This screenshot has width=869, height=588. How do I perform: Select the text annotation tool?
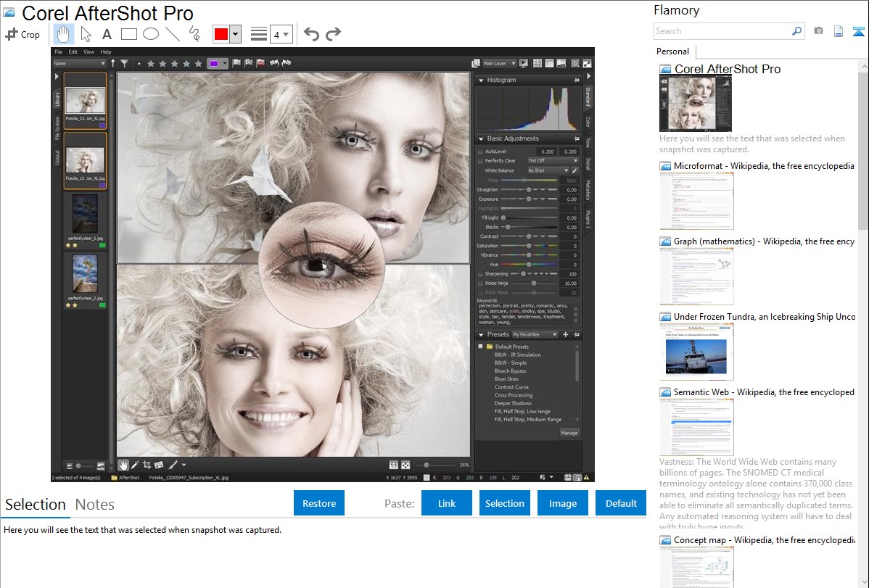tap(107, 34)
